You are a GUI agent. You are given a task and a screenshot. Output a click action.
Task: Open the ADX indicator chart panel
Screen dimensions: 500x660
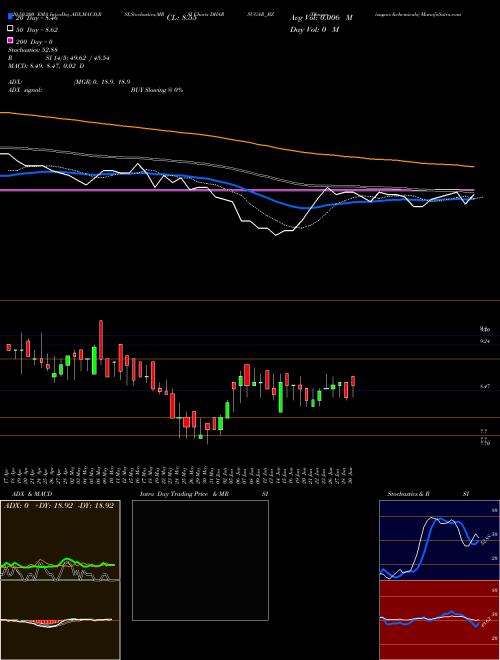pyautogui.click(x=60, y=540)
